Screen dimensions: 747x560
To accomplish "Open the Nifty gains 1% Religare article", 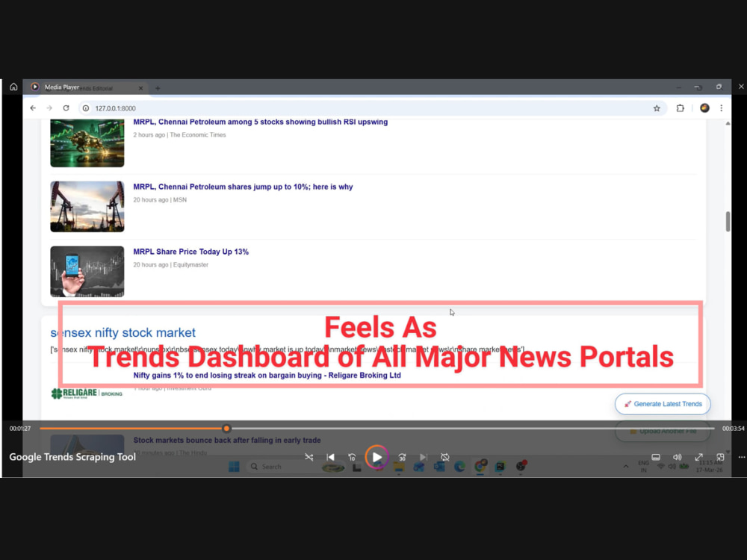I will coord(267,376).
